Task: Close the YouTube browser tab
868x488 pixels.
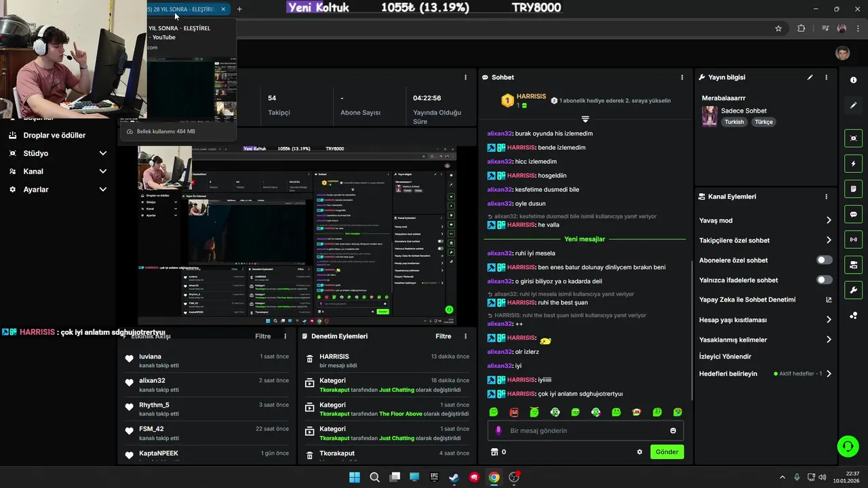Action: pyautogui.click(x=223, y=9)
